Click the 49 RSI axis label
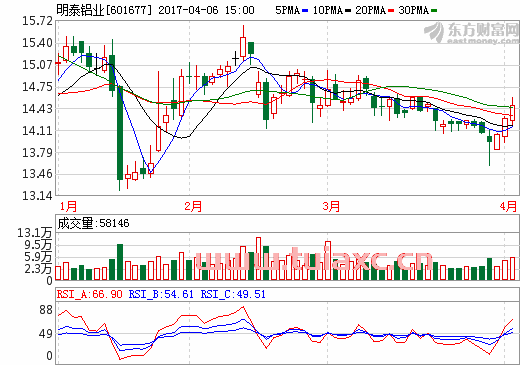The height and width of the screenshot is (365, 520). (46, 334)
